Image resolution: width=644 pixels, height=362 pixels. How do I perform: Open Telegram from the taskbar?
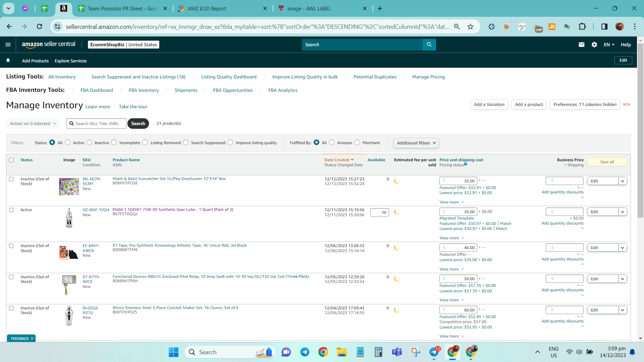point(305,352)
